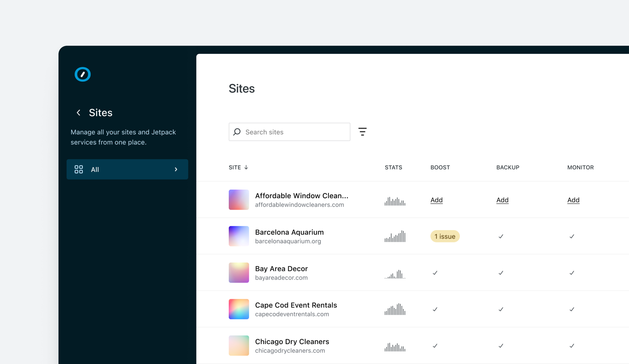This screenshot has width=629, height=364.
Task: Click the magnifying glass search icon
Action: click(x=237, y=132)
